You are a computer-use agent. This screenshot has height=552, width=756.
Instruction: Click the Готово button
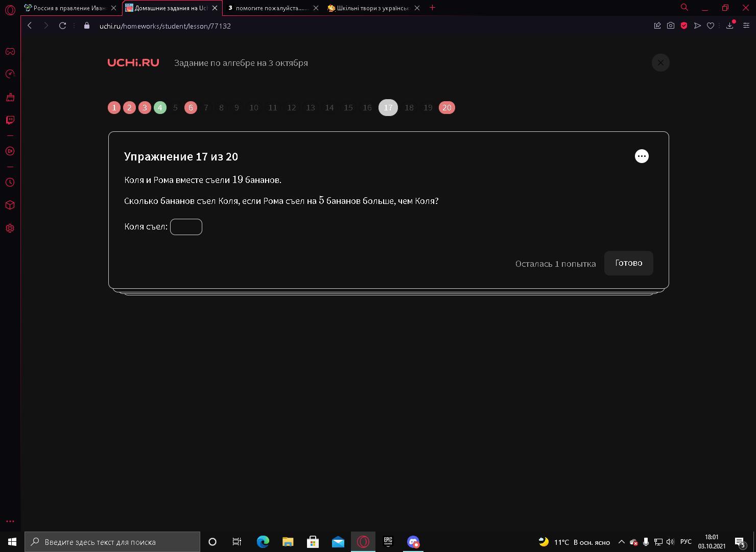(628, 263)
